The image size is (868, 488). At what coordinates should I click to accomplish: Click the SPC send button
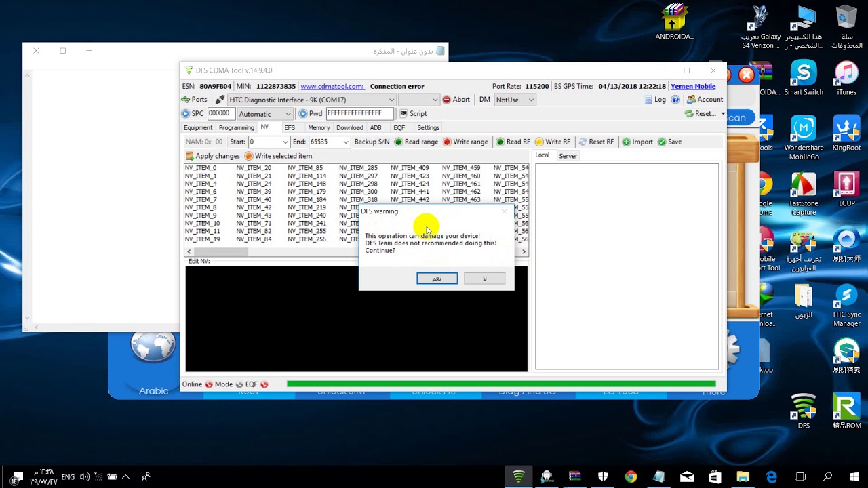(186, 114)
